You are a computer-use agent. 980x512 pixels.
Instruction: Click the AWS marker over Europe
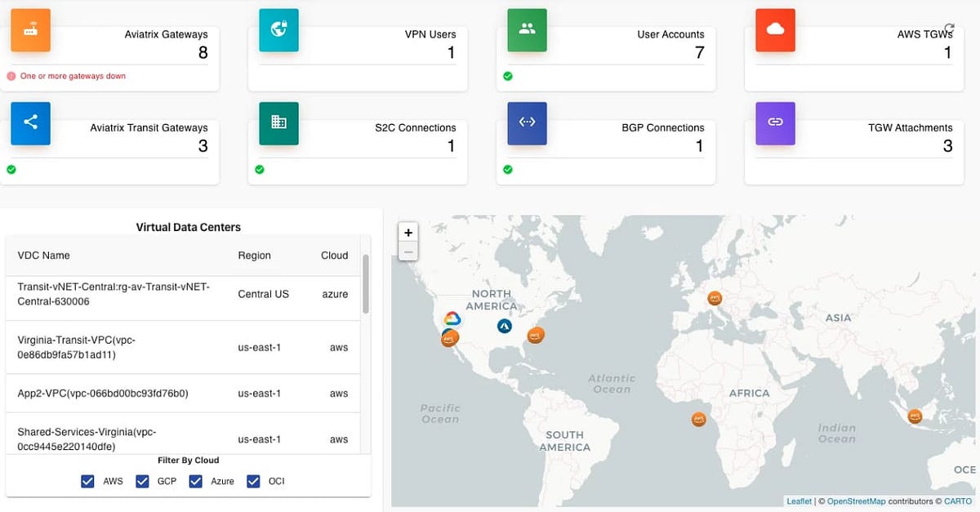point(714,299)
